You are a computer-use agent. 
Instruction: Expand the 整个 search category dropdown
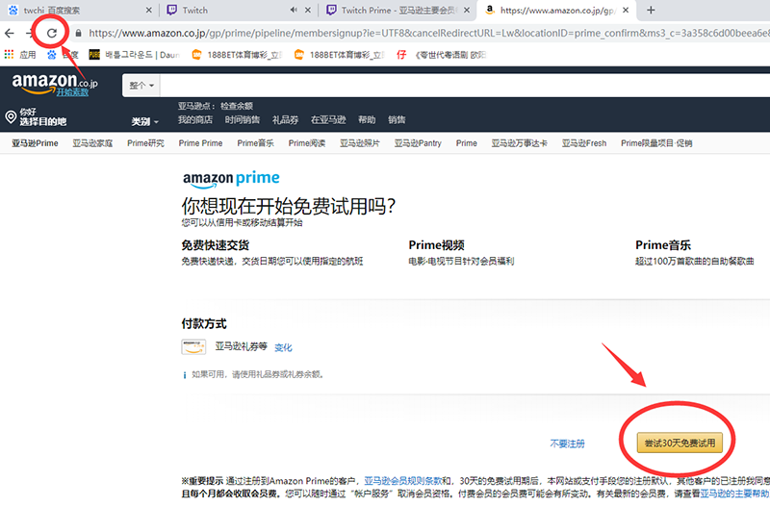click(141, 86)
